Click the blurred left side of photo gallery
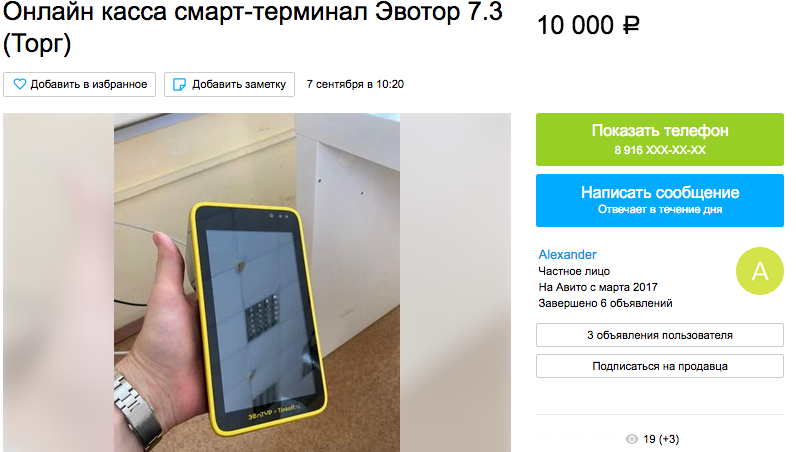796x452 pixels. (x=58, y=282)
